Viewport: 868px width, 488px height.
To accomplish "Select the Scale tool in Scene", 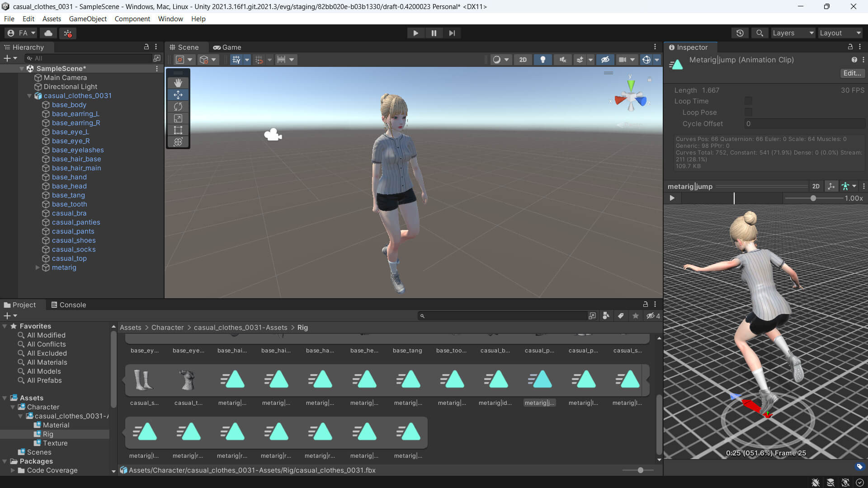I will click(178, 118).
